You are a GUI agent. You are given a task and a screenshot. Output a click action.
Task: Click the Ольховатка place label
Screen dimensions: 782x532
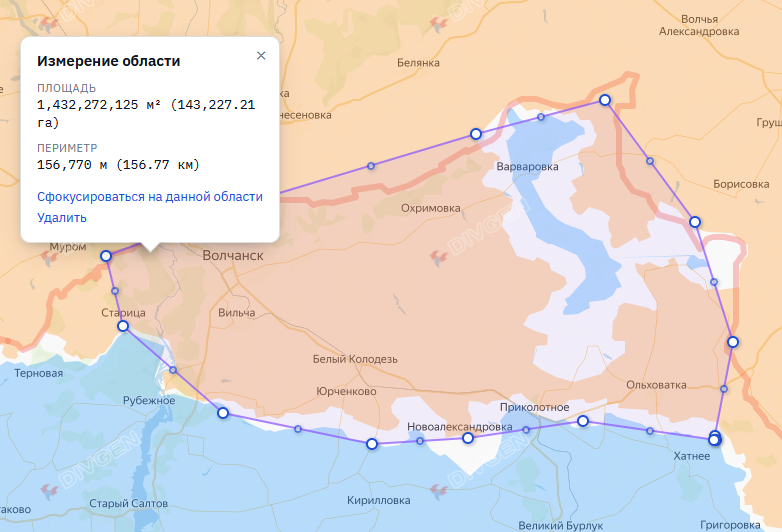[x=656, y=384]
